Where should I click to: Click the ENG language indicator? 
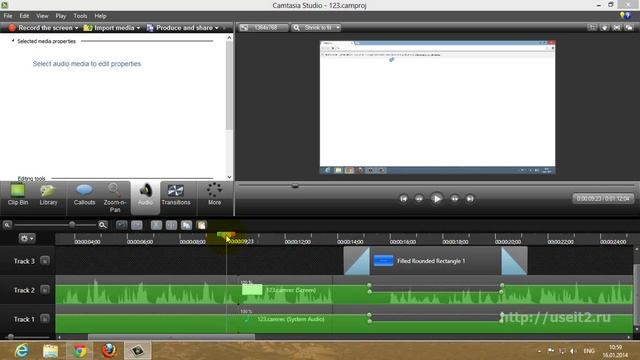(x=589, y=351)
